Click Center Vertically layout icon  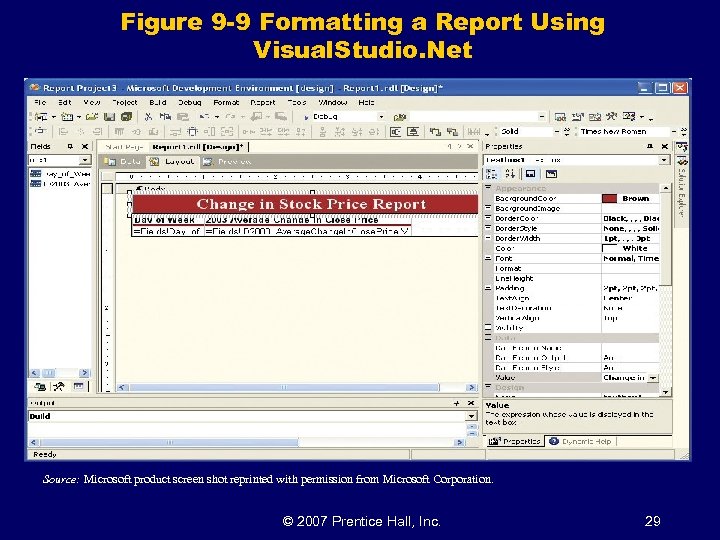(413, 132)
